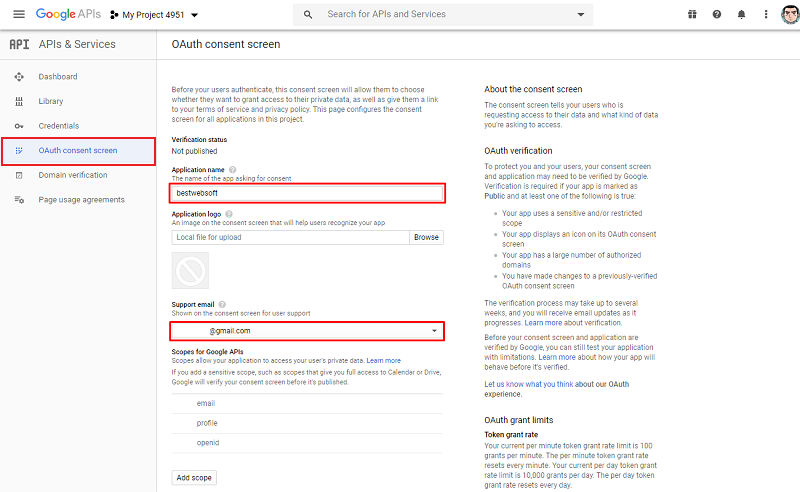Click the Domain verification checkbox icon

coord(19,175)
